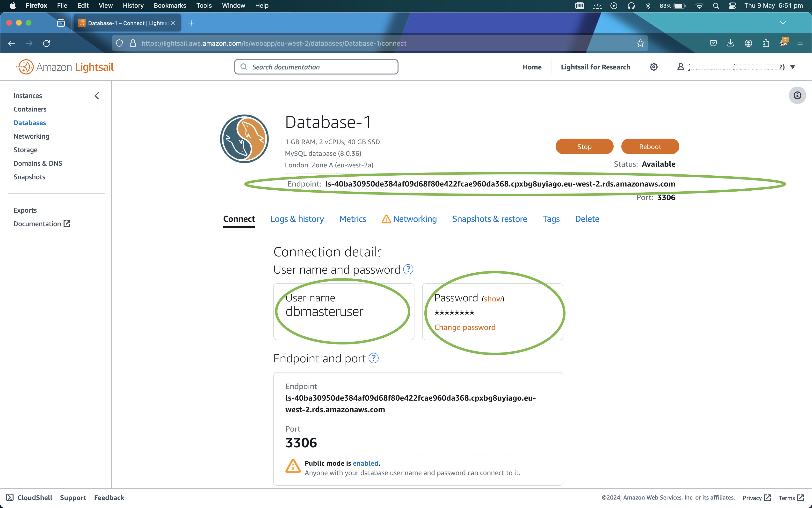Click the Bluetooth menu bar icon
This screenshot has height=508, width=812.
pyautogui.click(x=648, y=6)
